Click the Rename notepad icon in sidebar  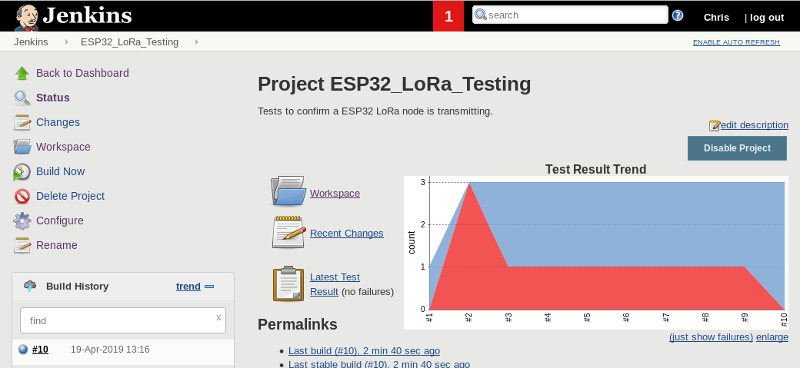(x=22, y=246)
